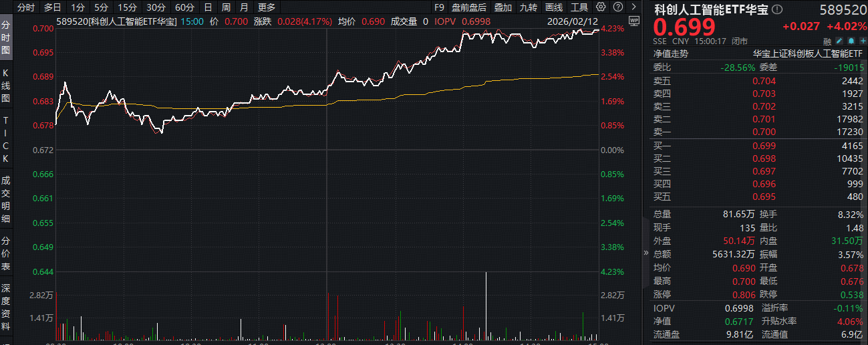Click the info icon beside the ETF name

coord(777,9)
